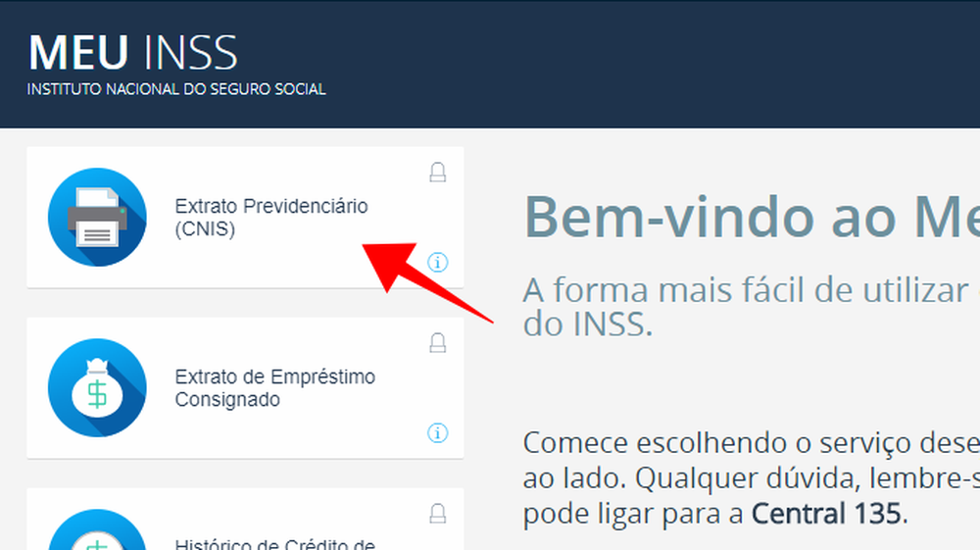980x550 pixels.
Task: Click the lock icon on Histórico de Crédito card
Action: pyautogui.click(x=437, y=513)
